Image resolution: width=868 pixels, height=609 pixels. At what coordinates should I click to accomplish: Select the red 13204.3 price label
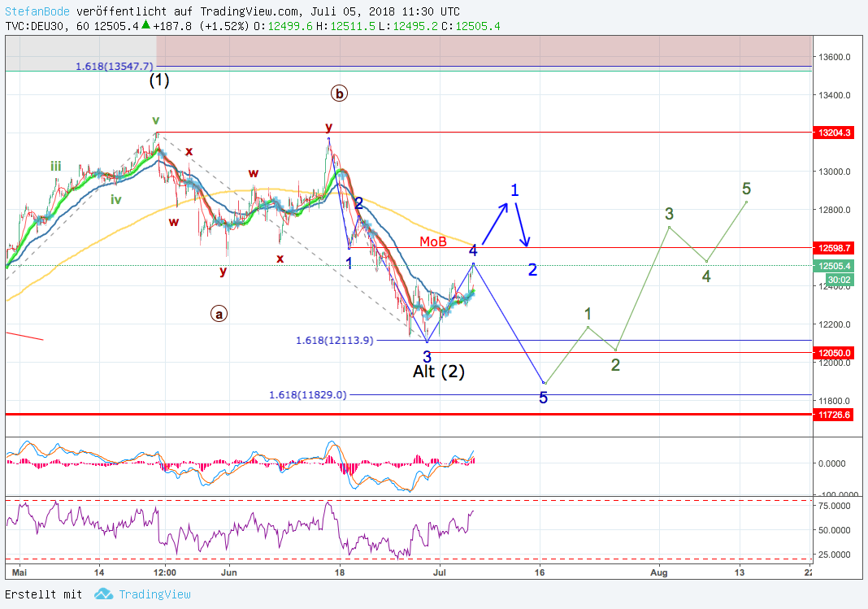coord(834,133)
